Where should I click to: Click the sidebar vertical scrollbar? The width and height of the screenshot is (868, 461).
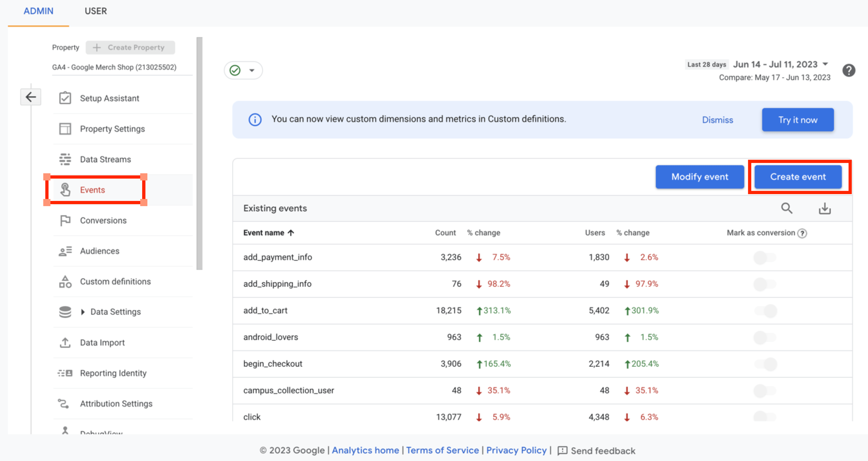click(199, 153)
